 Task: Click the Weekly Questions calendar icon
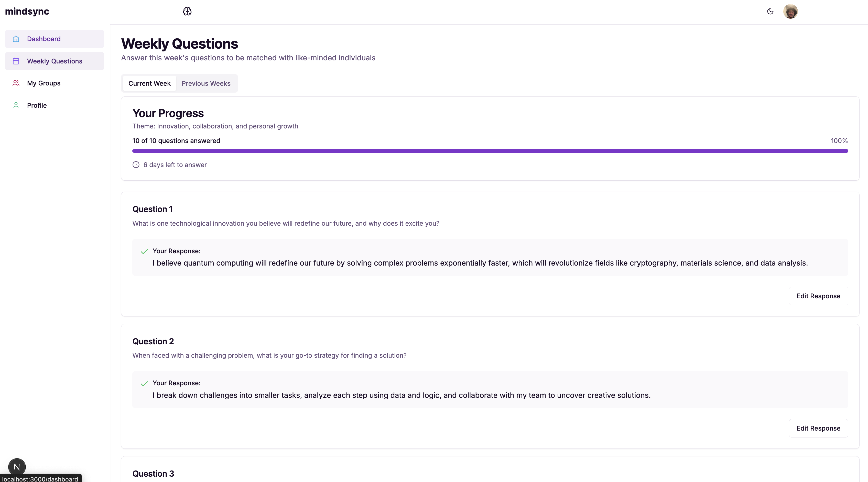pos(16,61)
